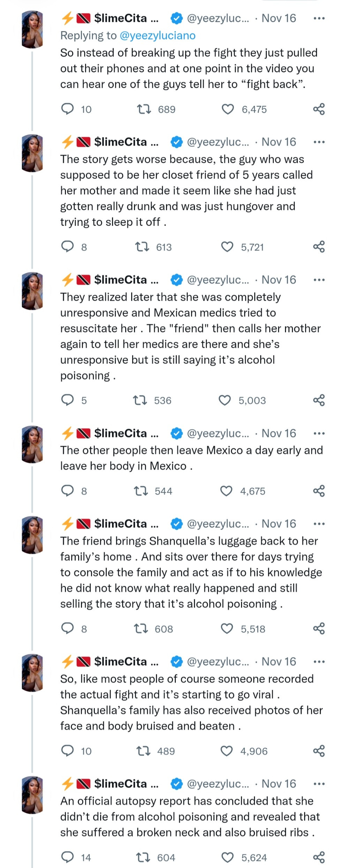The image size is (339, 868).
Task: Share the tweet about the luggage
Action: [x=319, y=629]
